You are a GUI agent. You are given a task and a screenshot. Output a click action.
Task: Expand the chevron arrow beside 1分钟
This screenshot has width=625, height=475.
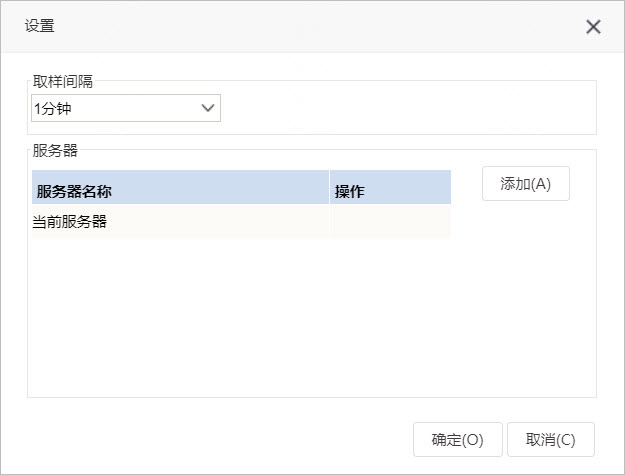(x=208, y=108)
